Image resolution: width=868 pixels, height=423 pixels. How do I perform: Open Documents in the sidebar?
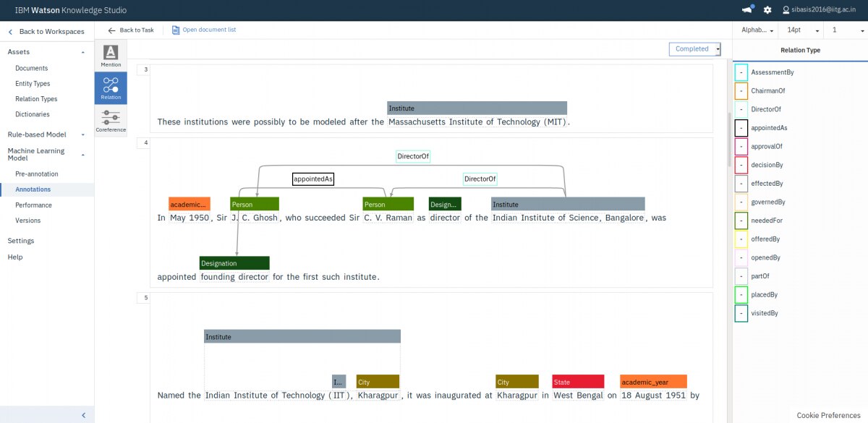tap(32, 68)
